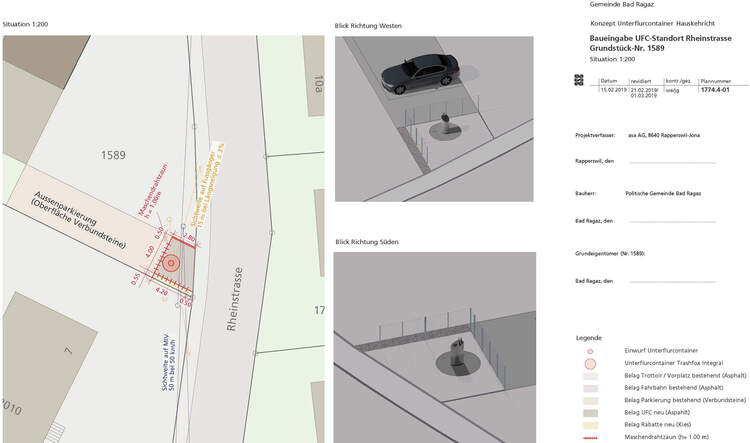Click the red container circle on the site plan

click(170, 264)
